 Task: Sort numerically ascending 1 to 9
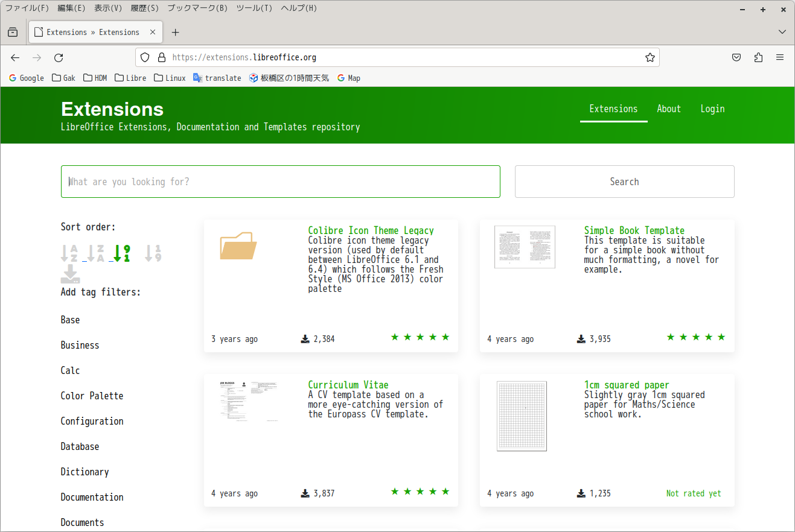coord(153,253)
